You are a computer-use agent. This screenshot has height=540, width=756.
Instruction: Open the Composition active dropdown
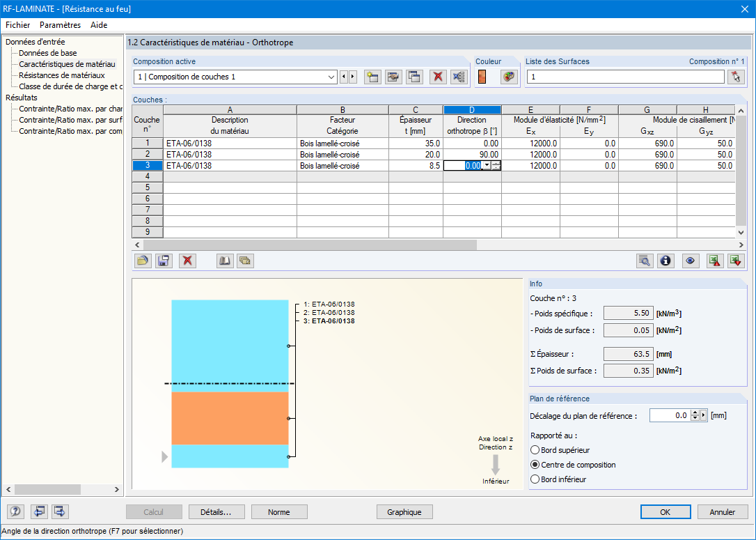pyautogui.click(x=331, y=77)
